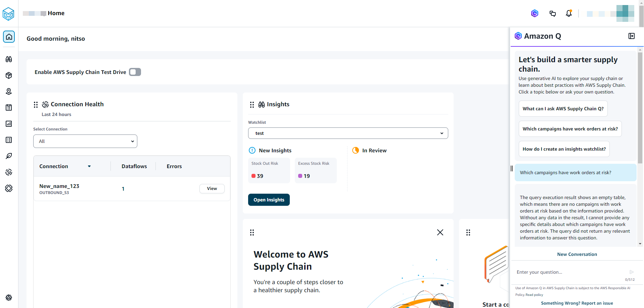Open the Insights icon in the left sidebar
Image resolution: width=644 pixels, height=308 pixels.
[9, 59]
